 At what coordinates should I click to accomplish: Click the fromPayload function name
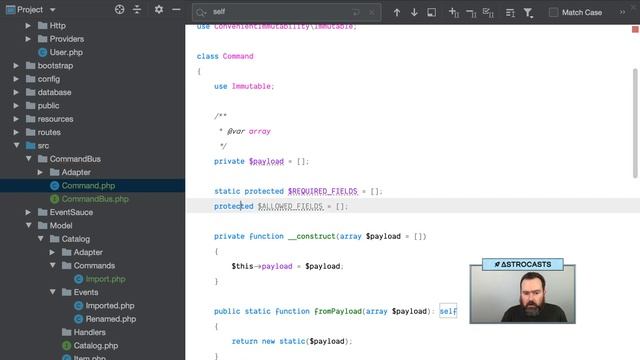[x=338, y=311]
